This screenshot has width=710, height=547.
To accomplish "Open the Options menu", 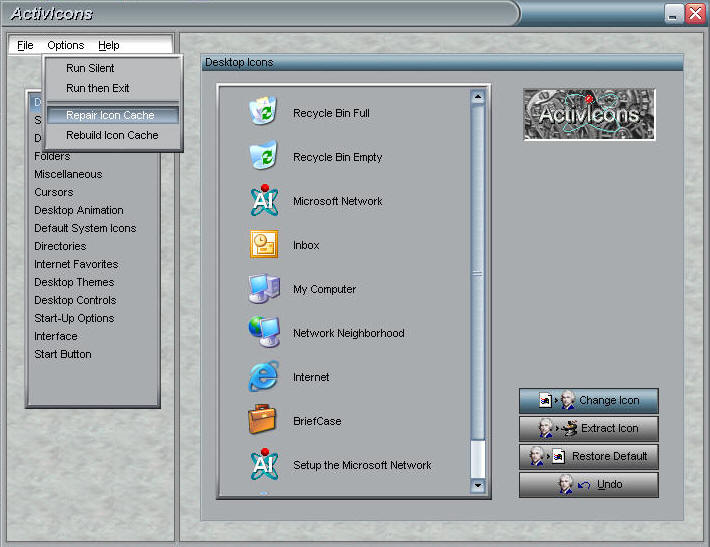I will tap(66, 45).
